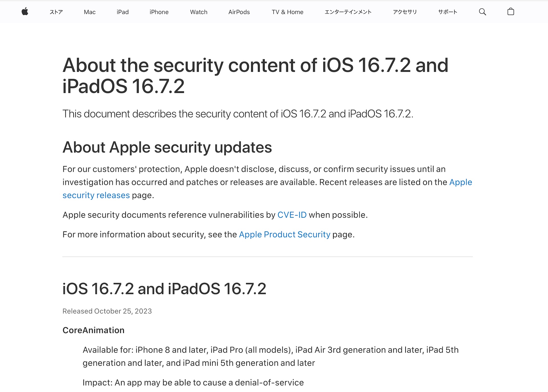548x392 pixels.
Task: Visit the Apple Product Security link
Action: 284,235
